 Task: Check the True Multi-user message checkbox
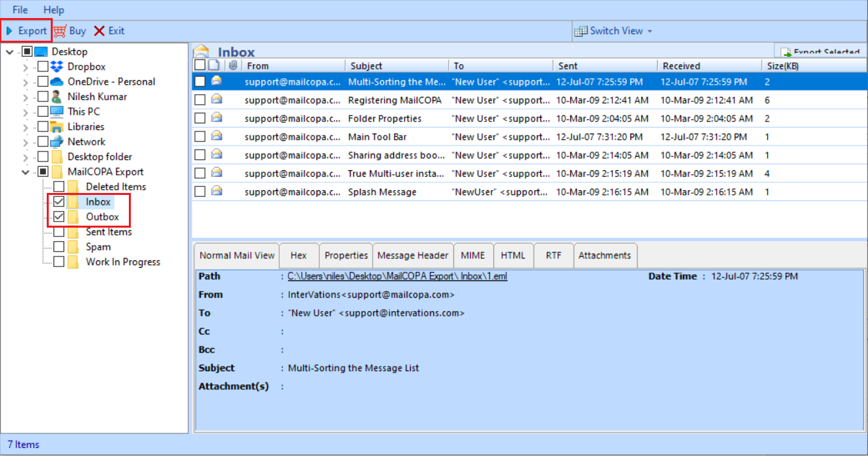pyautogui.click(x=200, y=173)
